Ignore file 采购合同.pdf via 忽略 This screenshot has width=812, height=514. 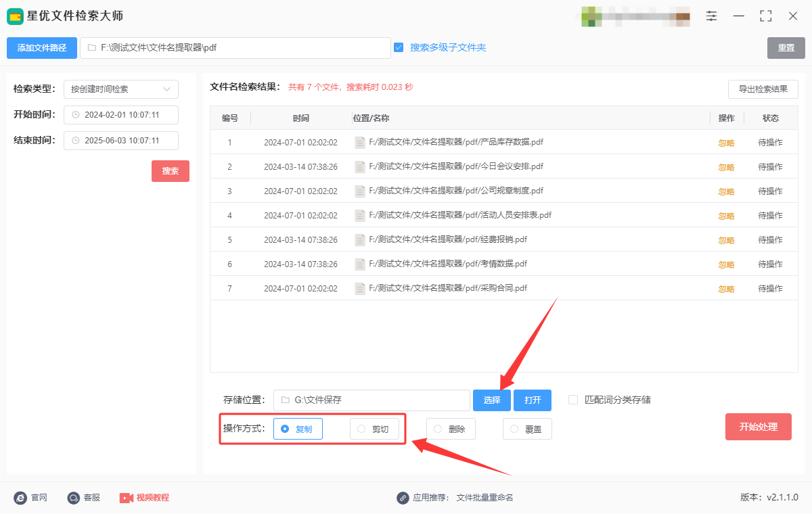pyautogui.click(x=726, y=289)
